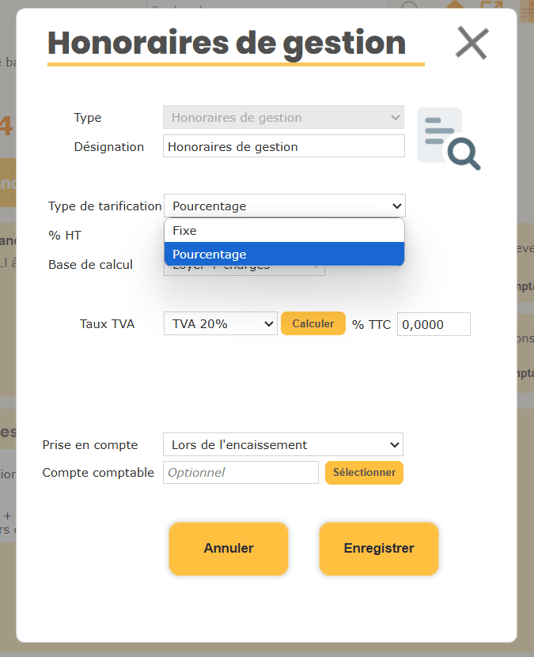
Task: Click the greyed-out Type dropdown
Action: point(283,117)
